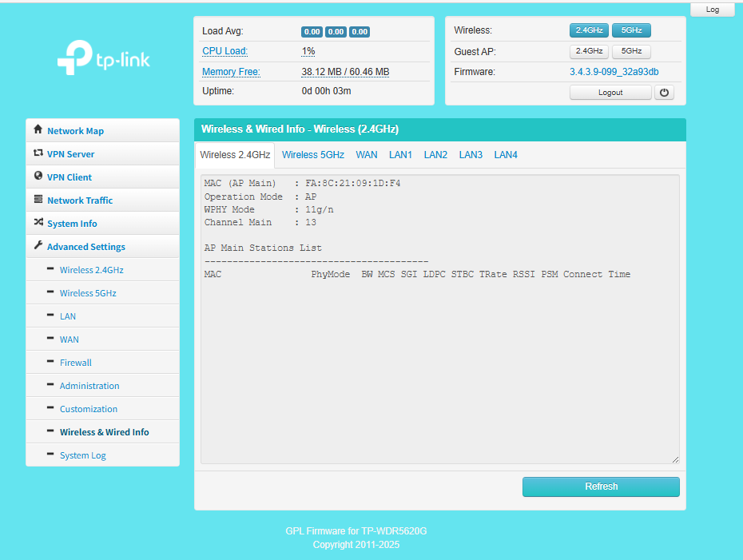The image size is (743, 560).
Task: Open the firmware version 3.4.3.9-099_32a93db link
Action: (614, 72)
